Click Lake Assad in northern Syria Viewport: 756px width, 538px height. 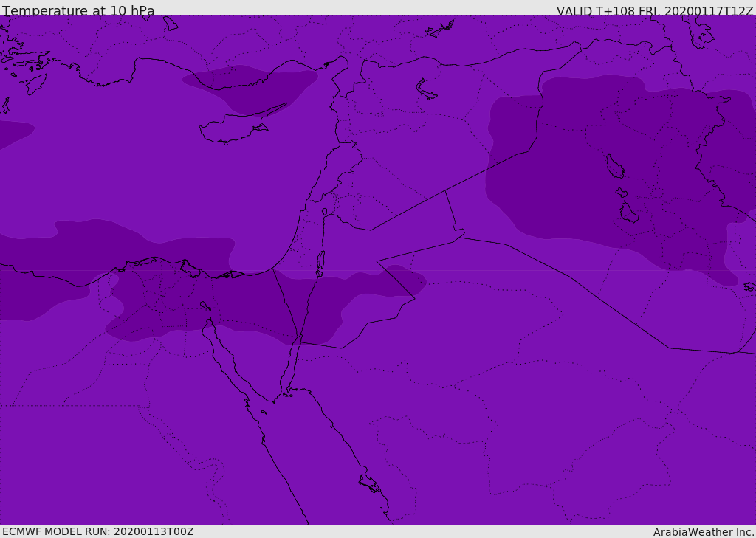427,89
